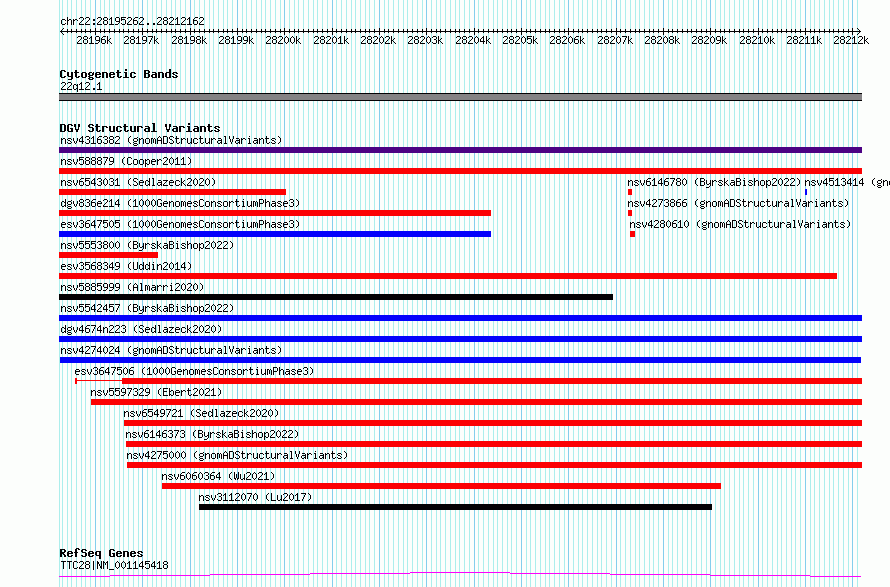The image size is (890, 587).
Task: Select the nsv4273866 gnomAD variant label
Action: pos(738,203)
